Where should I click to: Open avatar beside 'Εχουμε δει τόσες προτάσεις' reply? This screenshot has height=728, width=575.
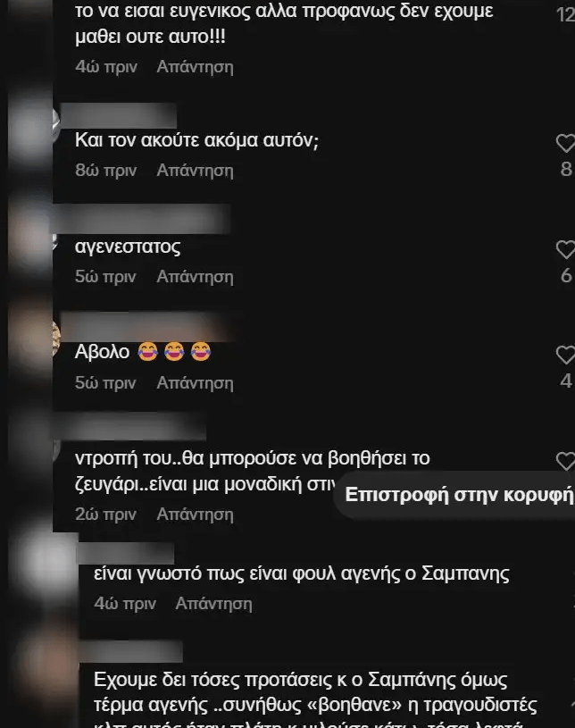click(x=49, y=668)
